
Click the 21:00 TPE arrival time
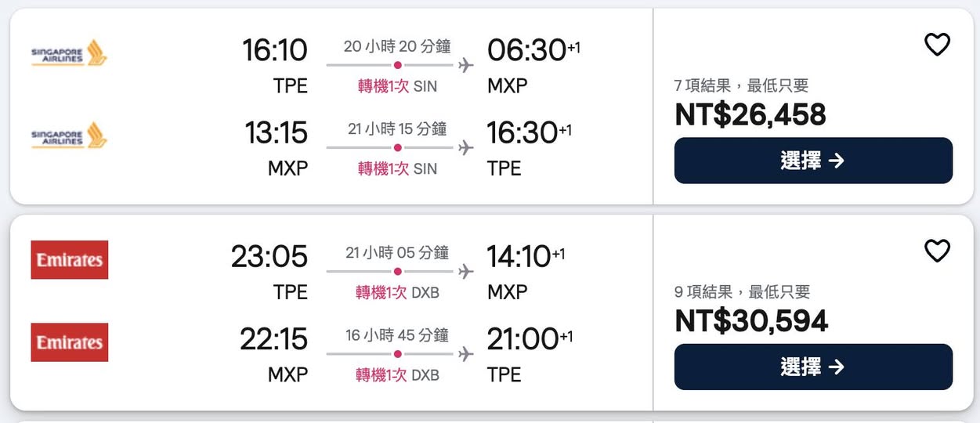click(523, 339)
